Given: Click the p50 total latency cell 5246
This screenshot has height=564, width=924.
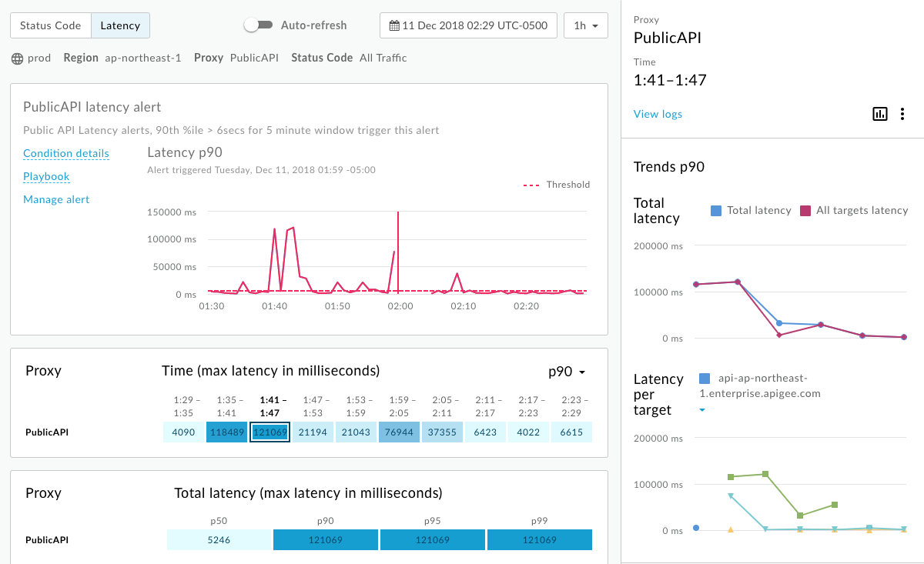Looking at the screenshot, I should click(219, 540).
